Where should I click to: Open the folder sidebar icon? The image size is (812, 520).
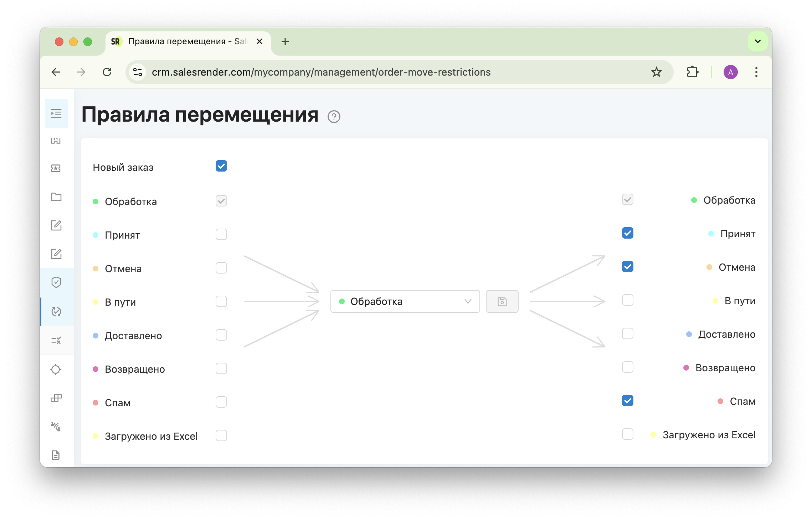56,197
